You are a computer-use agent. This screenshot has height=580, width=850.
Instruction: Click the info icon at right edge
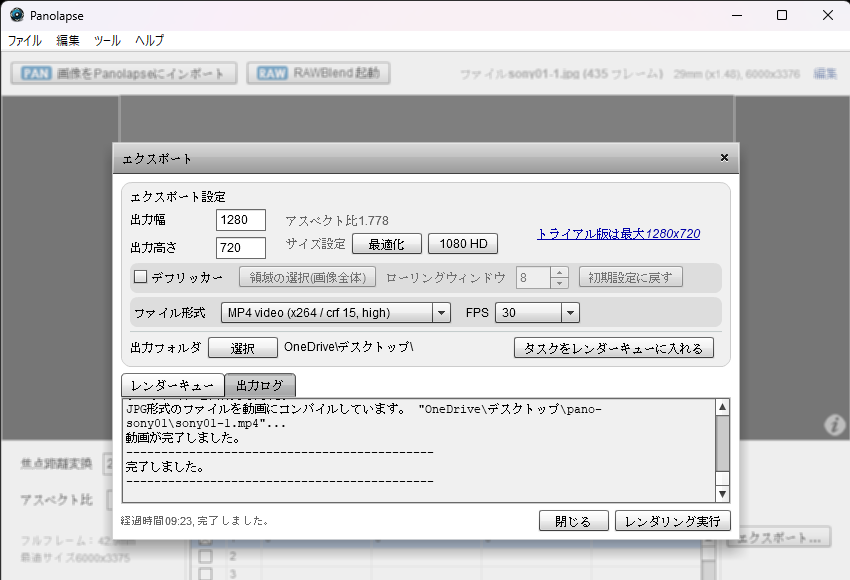(835, 426)
